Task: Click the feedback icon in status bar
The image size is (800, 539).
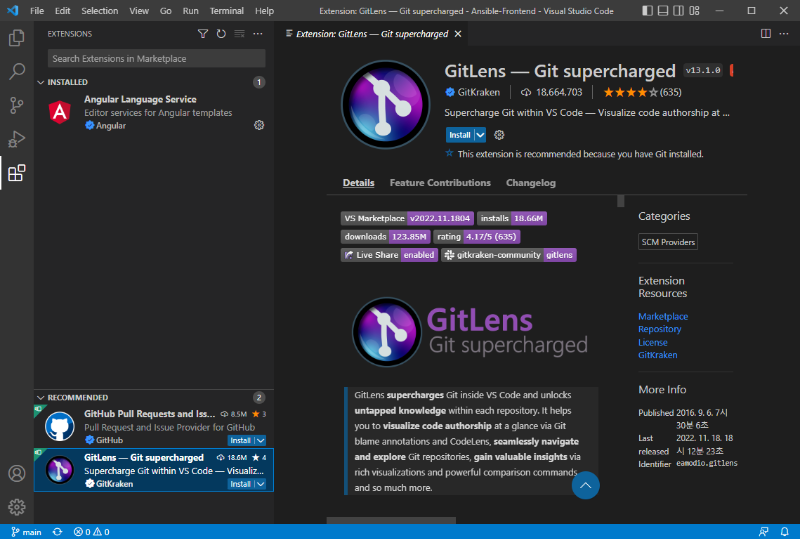Action: click(x=764, y=532)
